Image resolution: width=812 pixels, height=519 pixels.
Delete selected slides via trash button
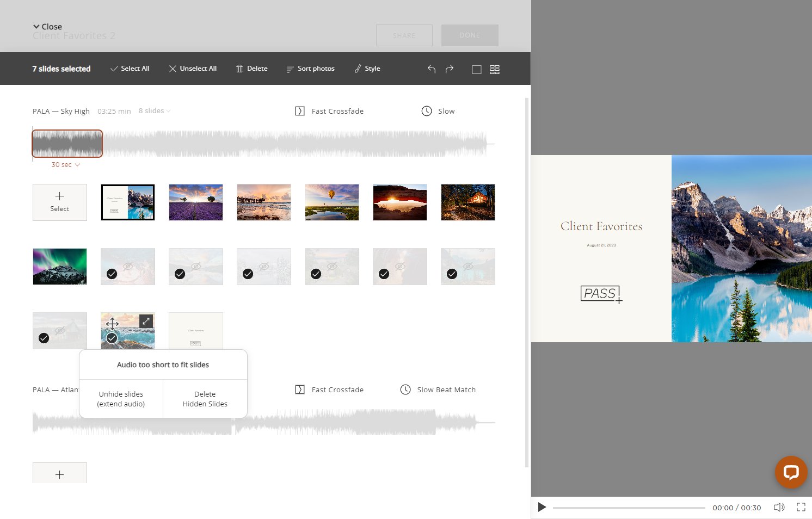click(x=252, y=69)
